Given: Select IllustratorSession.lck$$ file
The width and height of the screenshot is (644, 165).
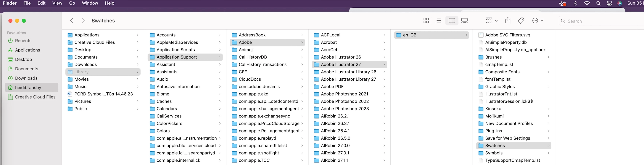Looking at the screenshot, I should [x=514, y=101].
